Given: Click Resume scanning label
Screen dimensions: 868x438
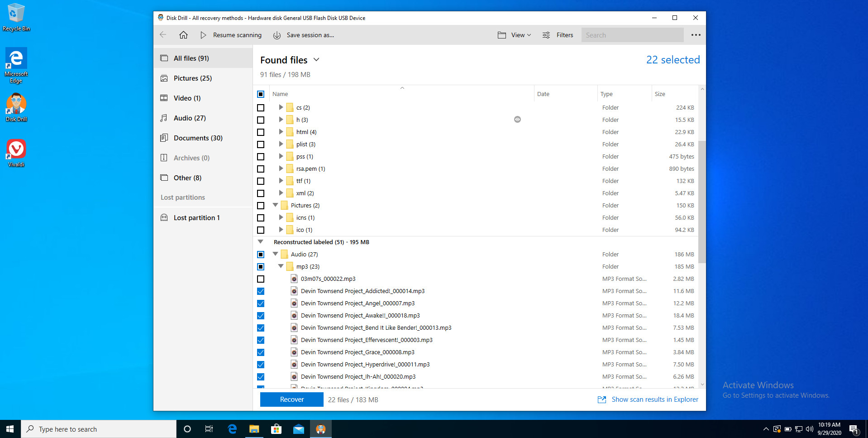Looking at the screenshot, I should pyautogui.click(x=237, y=35).
